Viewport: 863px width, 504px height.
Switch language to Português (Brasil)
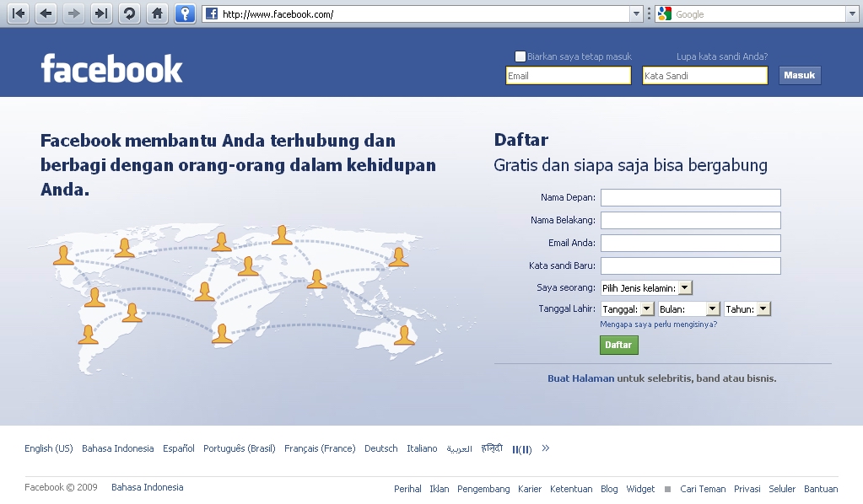[x=240, y=448]
